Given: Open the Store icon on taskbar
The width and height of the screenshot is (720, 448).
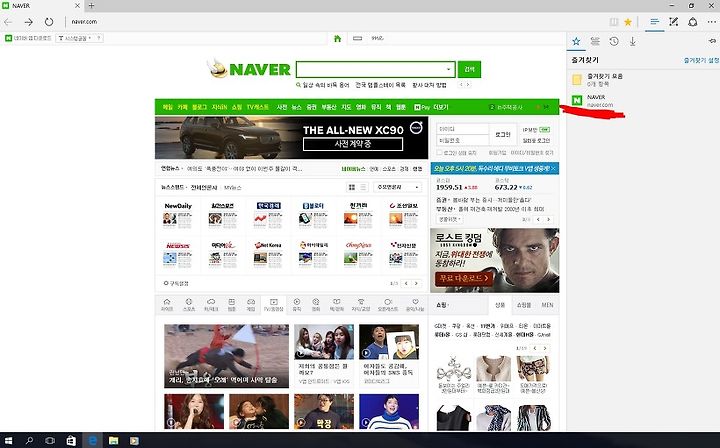Looking at the screenshot, I should coord(71,441).
